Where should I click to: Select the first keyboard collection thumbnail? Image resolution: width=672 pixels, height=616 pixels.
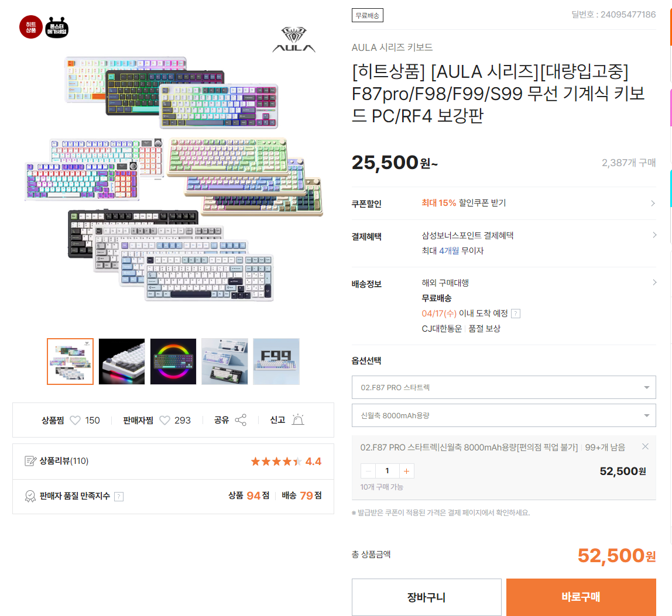pyautogui.click(x=70, y=362)
